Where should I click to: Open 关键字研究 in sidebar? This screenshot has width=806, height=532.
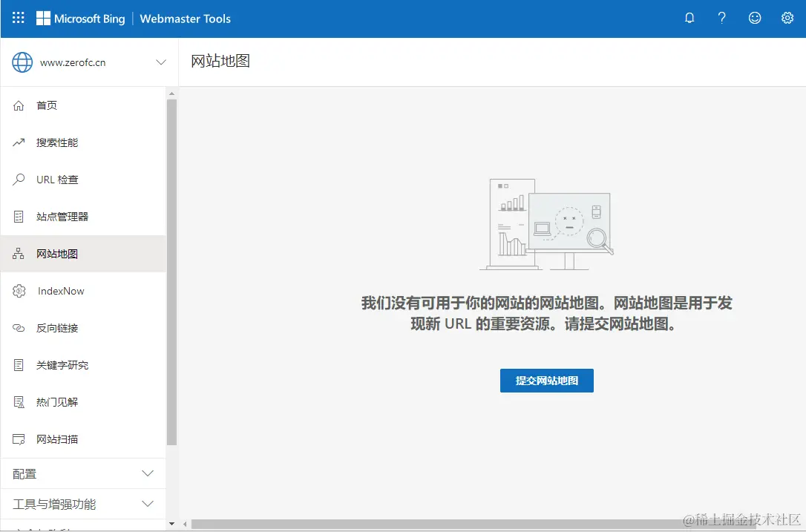(x=83, y=365)
